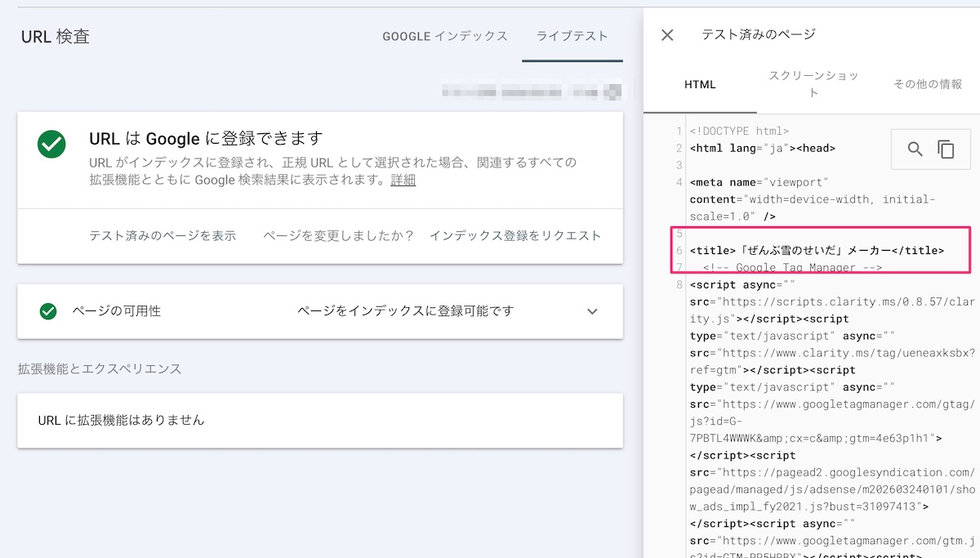Click インデックス登録をリクエスト button

515,235
